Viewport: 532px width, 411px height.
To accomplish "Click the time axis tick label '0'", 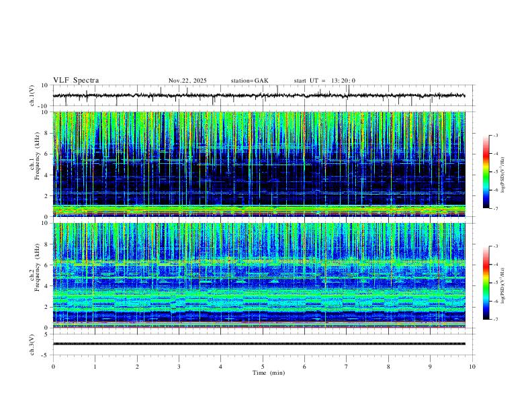I will tap(53, 367).
